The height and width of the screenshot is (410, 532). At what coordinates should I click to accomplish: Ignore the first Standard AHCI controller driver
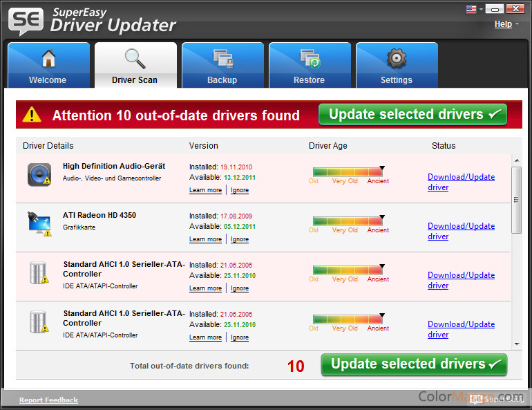click(x=240, y=288)
